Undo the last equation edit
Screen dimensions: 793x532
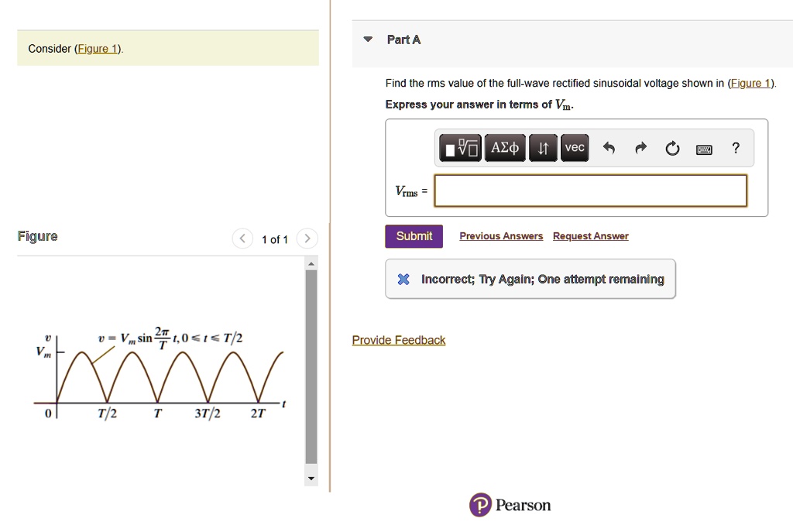pos(608,148)
